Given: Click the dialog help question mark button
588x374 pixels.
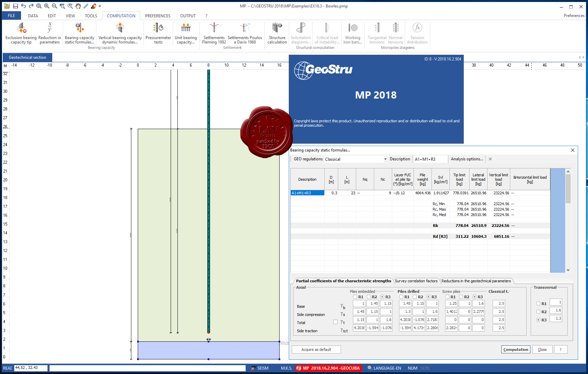Looking at the screenshot, I should point(561,350).
